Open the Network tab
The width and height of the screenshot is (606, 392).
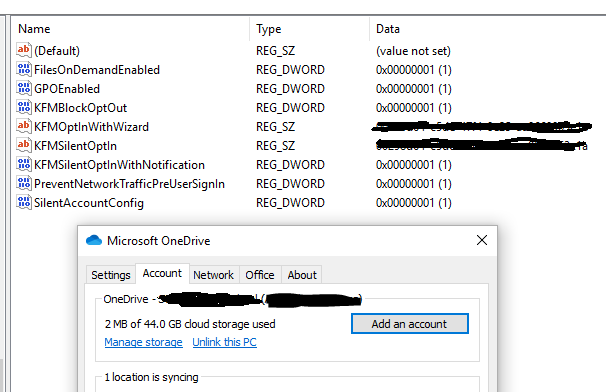coord(213,275)
